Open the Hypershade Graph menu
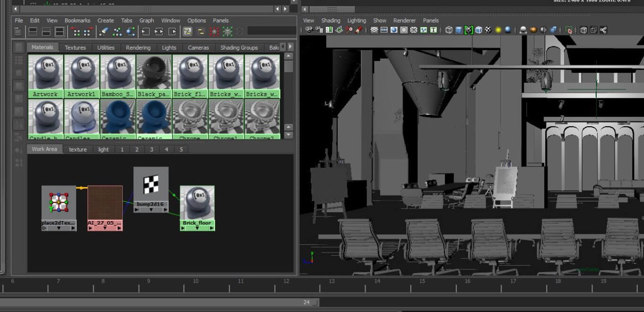Image resolution: width=644 pixels, height=312 pixels. click(x=147, y=20)
